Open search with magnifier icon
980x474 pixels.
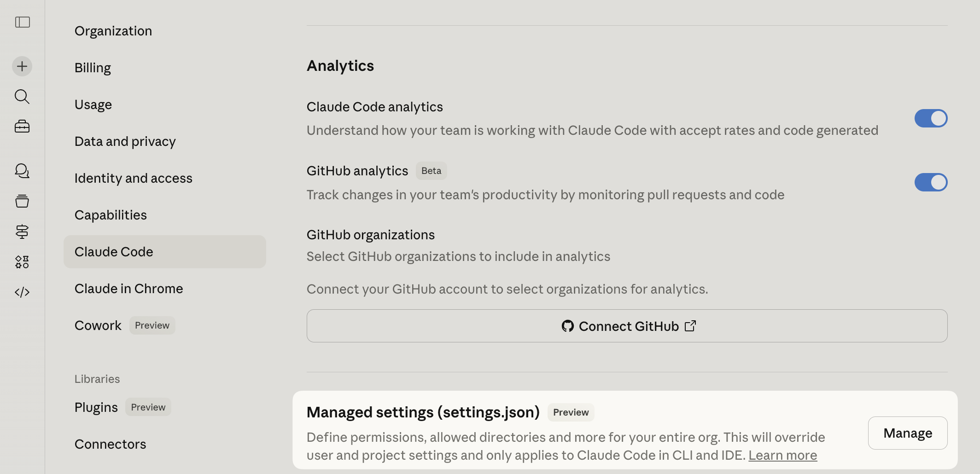pos(22,97)
